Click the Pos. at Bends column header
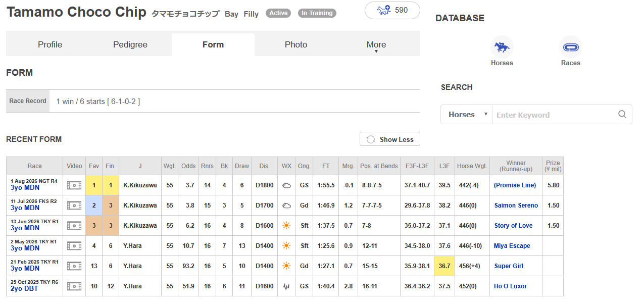 click(379, 166)
